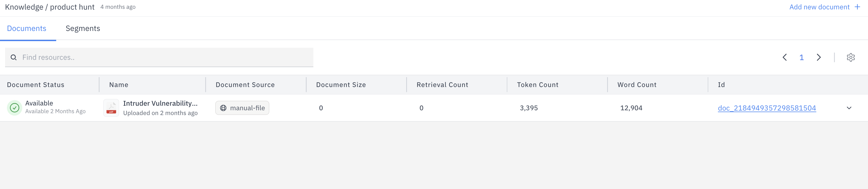This screenshot has height=189, width=868.
Task: Switch to the Segments tab
Action: point(83,28)
